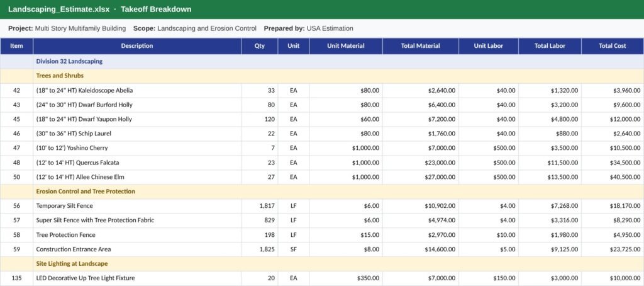Click total cost $3,960.00 cell
Screen dimensions: 644x286
613,91
